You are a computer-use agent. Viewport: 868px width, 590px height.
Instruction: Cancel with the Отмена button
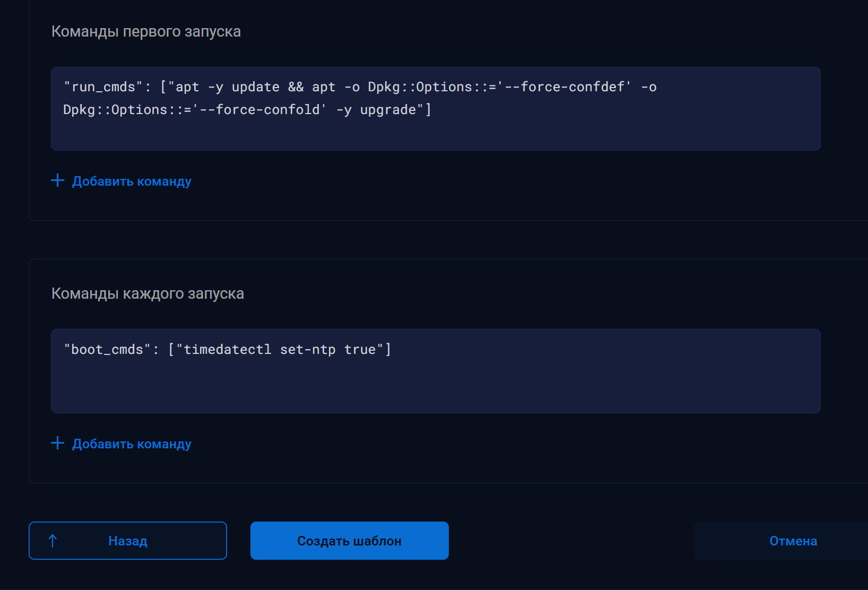[x=793, y=541]
